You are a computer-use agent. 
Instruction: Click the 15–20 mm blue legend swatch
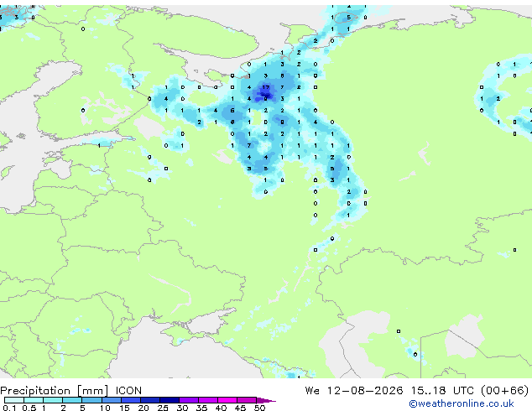pos(131,400)
